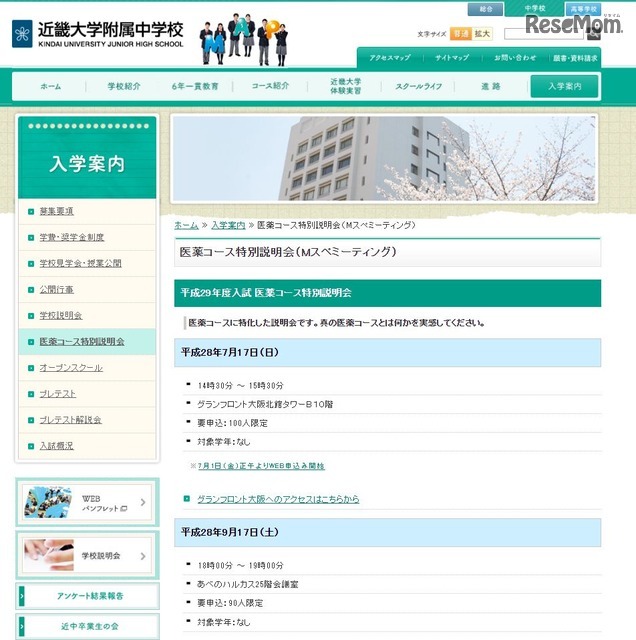
Task: Click ホーム in breadcrumb
Action: click(x=186, y=225)
